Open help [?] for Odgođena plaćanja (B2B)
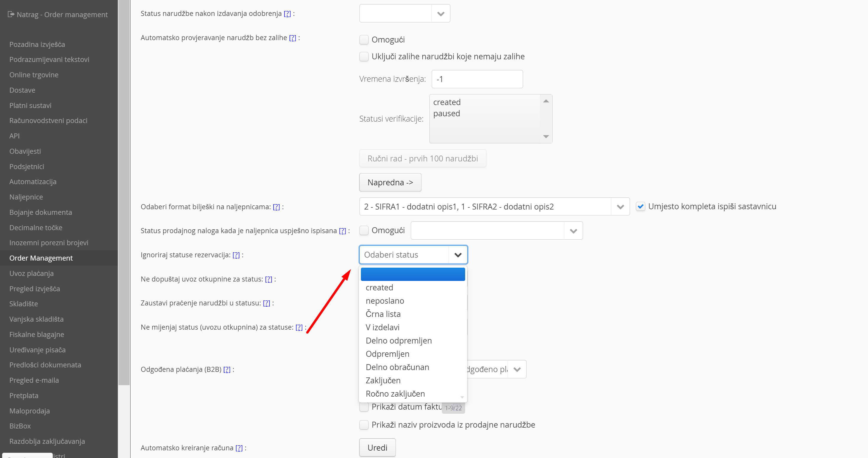Image resolution: width=868 pixels, height=458 pixels. (227, 369)
